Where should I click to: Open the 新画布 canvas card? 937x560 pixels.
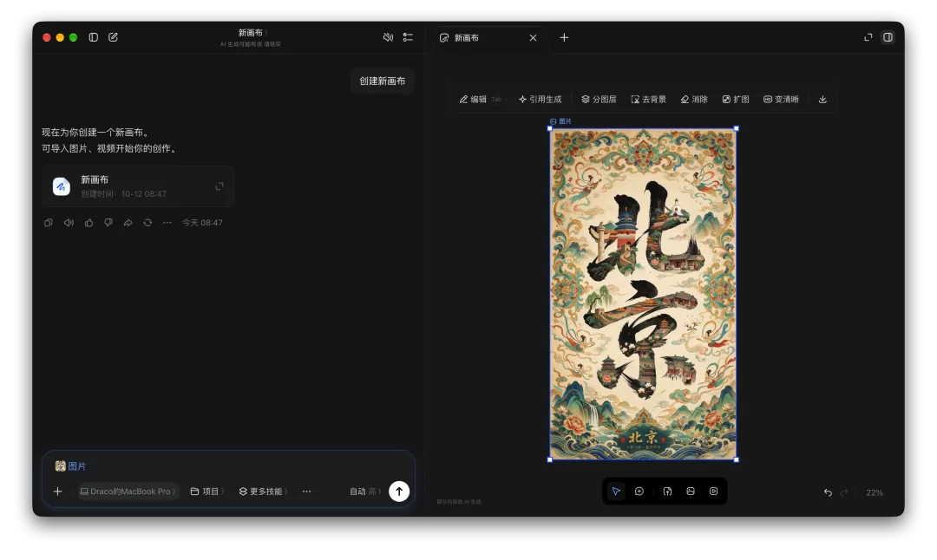coord(137,186)
